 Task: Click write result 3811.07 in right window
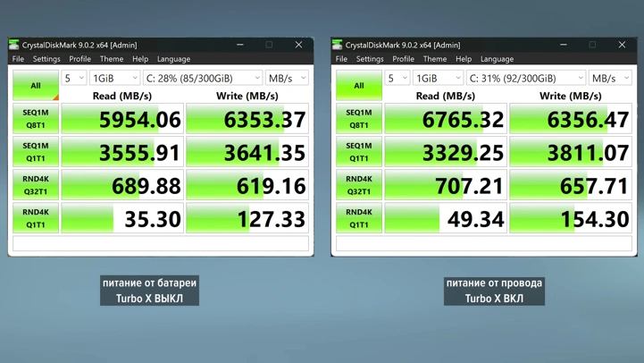(571, 152)
